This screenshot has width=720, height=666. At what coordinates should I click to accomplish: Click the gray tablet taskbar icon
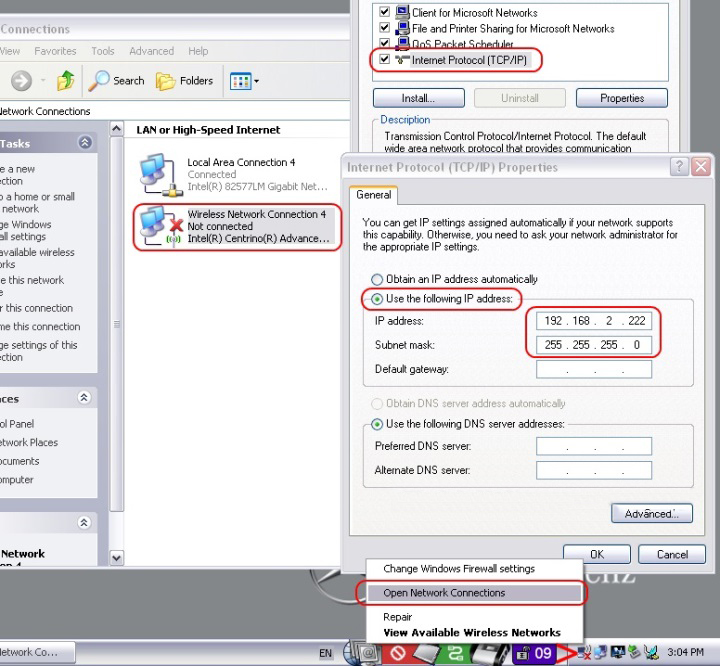(x=427, y=653)
